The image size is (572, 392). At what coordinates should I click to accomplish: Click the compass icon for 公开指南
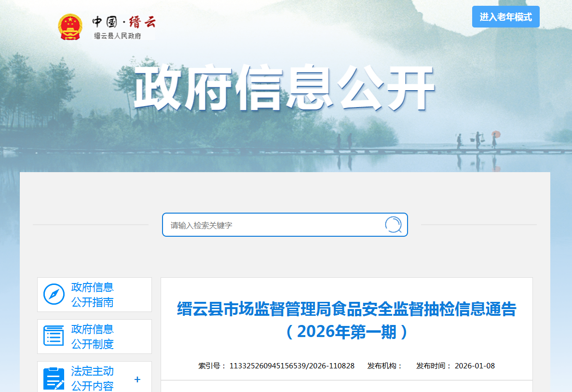[54, 294]
